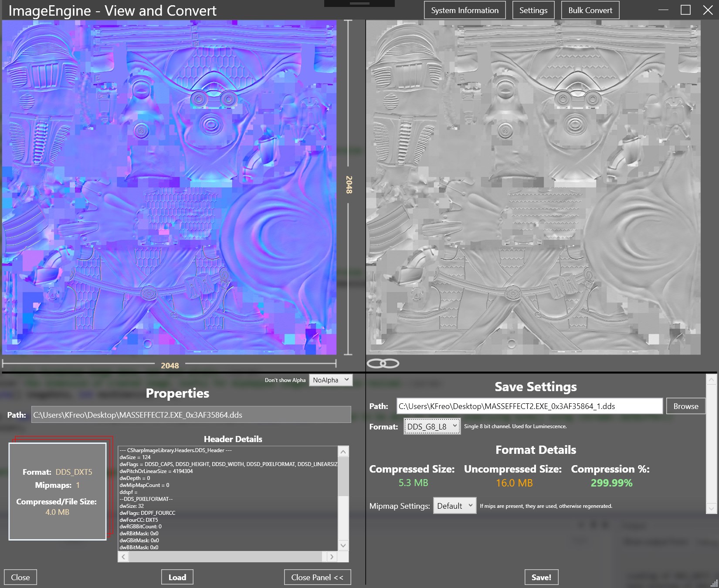The image size is (719, 588).
Task: Click the Save! button
Action: click(541, 577)
